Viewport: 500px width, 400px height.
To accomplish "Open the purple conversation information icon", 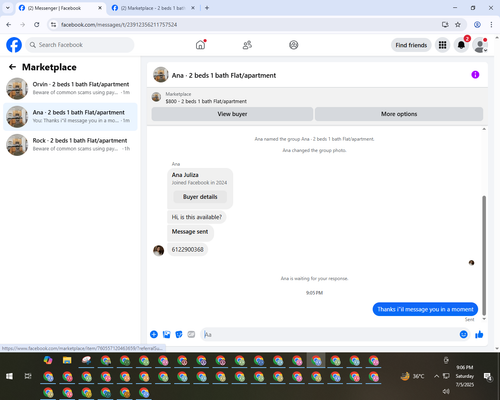I will pyautogui.click(x=475, y=75).
